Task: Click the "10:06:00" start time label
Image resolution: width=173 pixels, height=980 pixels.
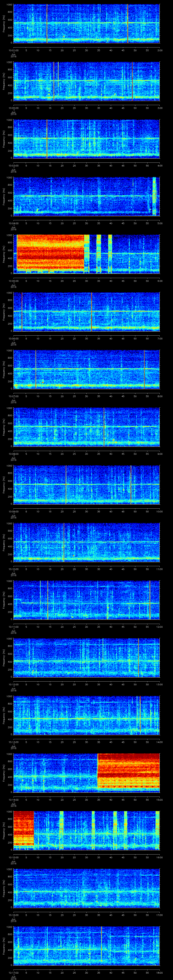Action: tap(14, 339)
